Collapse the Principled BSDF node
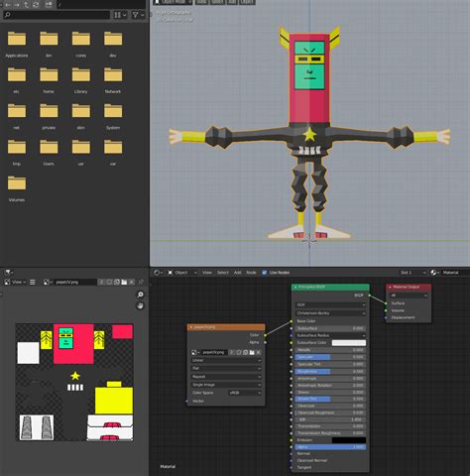 click(x=295, y=288)
